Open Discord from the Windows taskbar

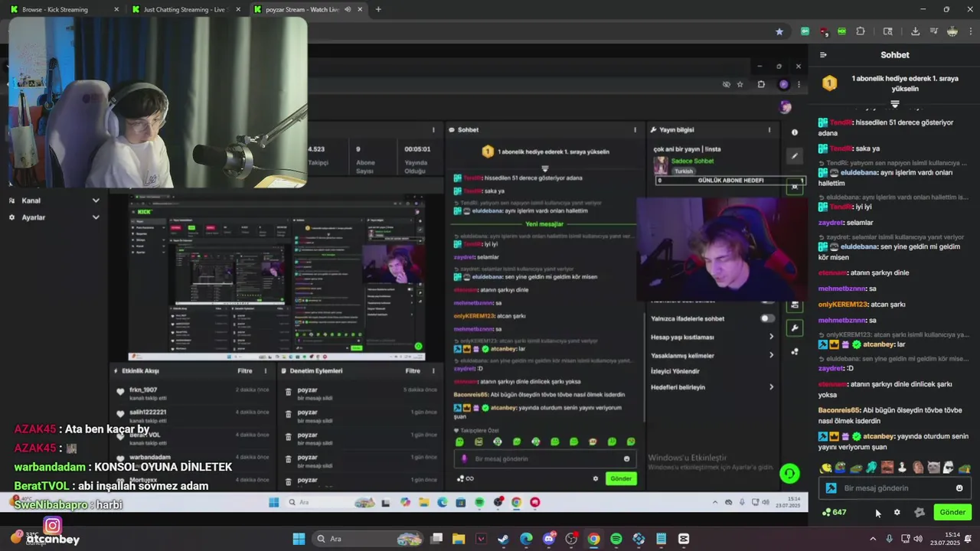coord(549,539)
